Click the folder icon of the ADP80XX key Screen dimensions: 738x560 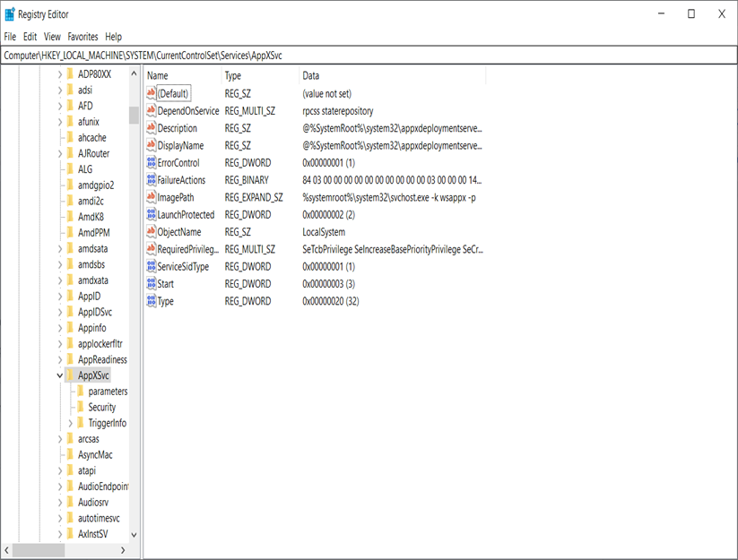coord(71,73)
